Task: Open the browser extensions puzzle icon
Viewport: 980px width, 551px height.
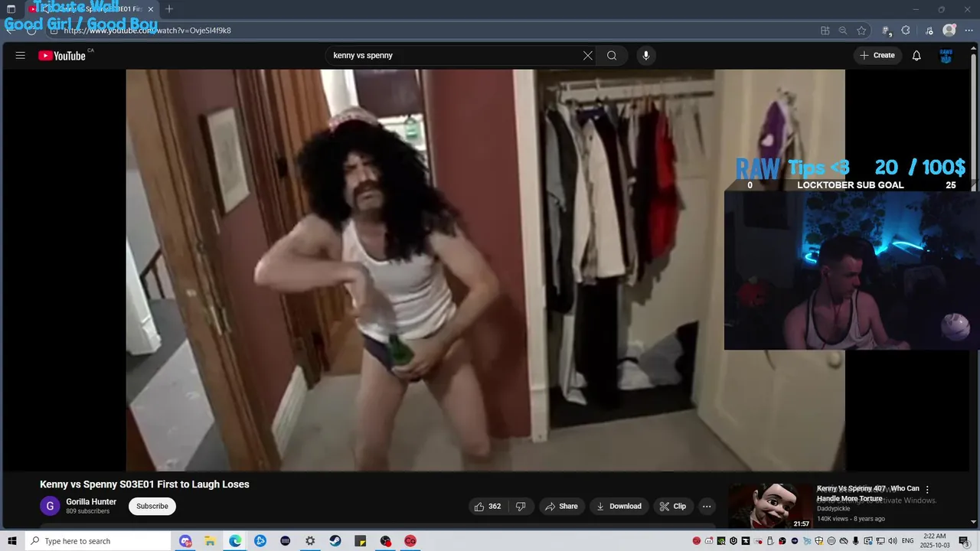Action: [x=906, y=31]
